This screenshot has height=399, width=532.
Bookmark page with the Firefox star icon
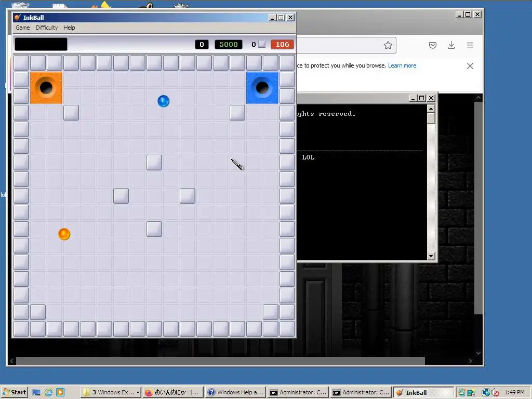(x=388, y=45)
